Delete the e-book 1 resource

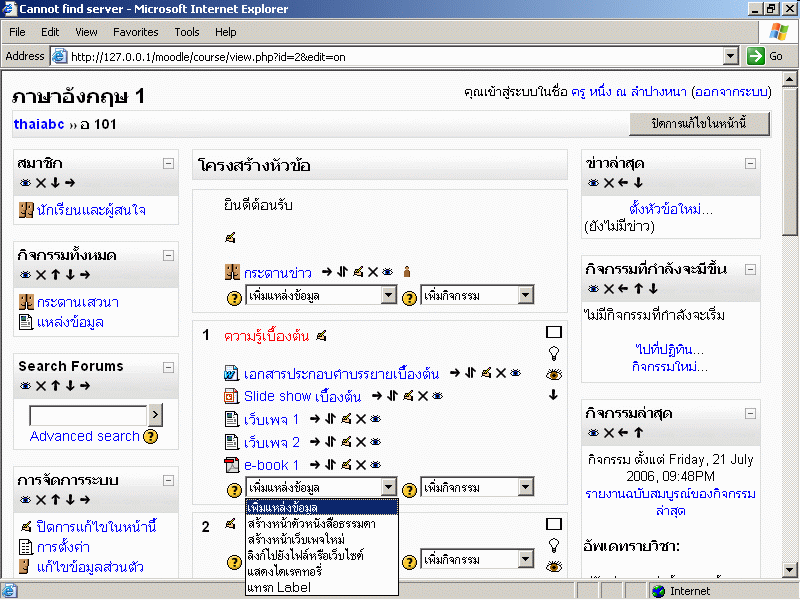click(x=359, y=465)
